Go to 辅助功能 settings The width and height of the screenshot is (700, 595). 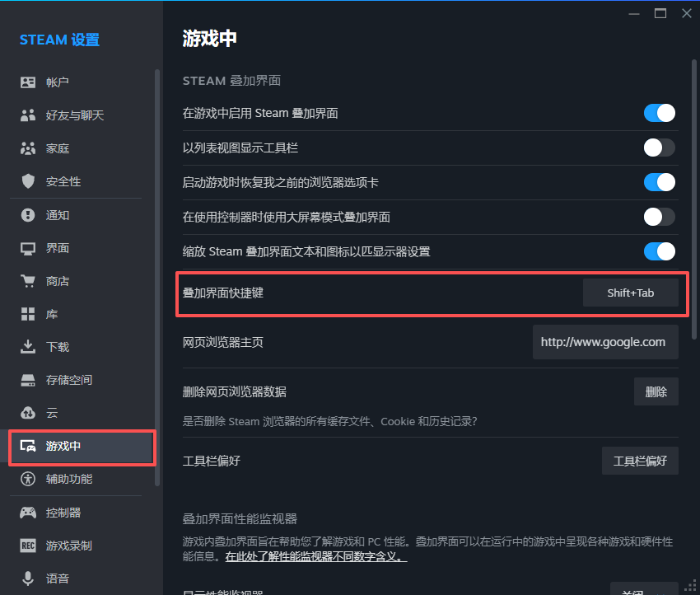tap(68, 479)
